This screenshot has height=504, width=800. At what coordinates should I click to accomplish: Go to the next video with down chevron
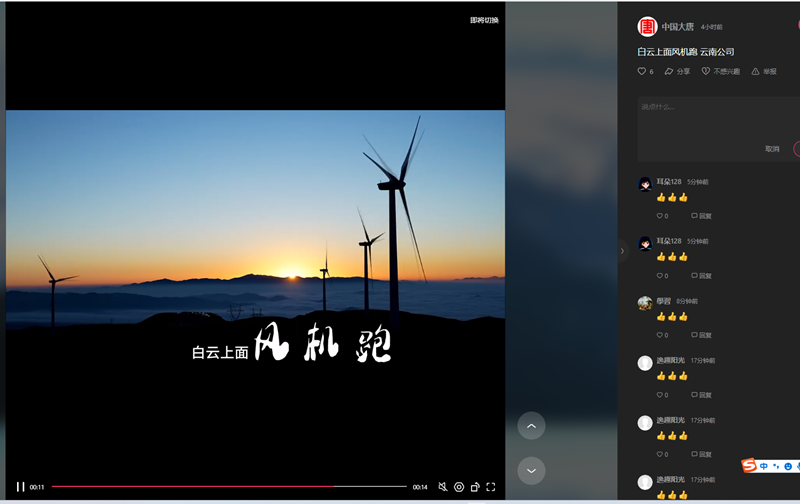coord(531,470)
